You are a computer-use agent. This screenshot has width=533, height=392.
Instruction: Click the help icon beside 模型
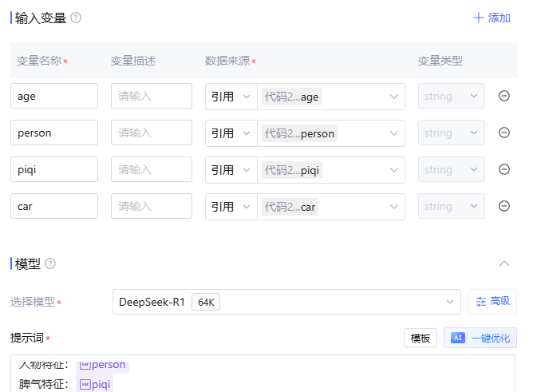point(50,263)
